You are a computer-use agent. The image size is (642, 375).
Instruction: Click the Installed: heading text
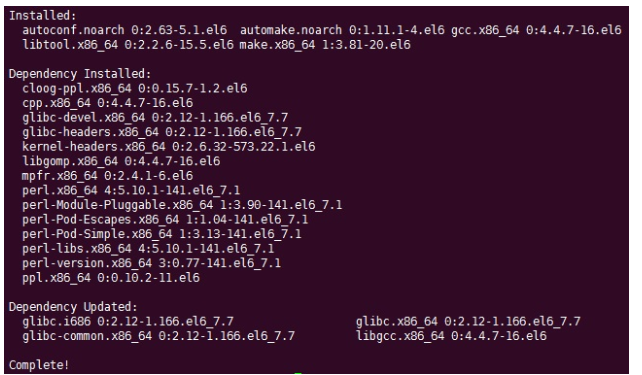coord(43,16)
